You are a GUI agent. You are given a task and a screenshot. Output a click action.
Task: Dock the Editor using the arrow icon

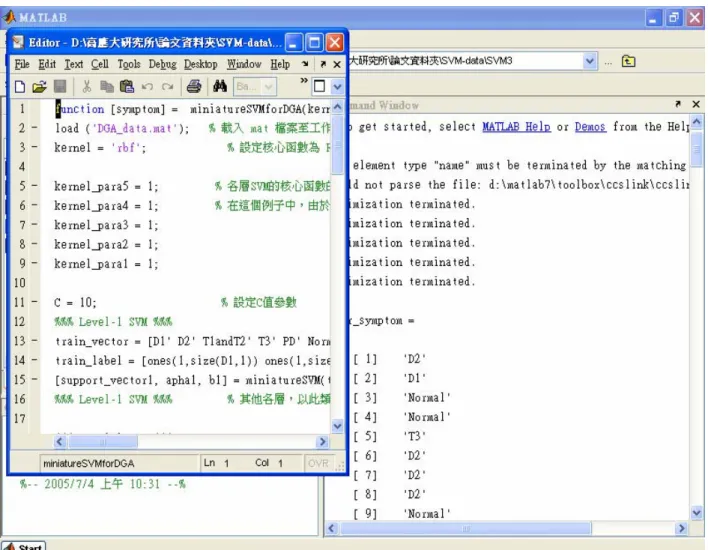point(323,65)
